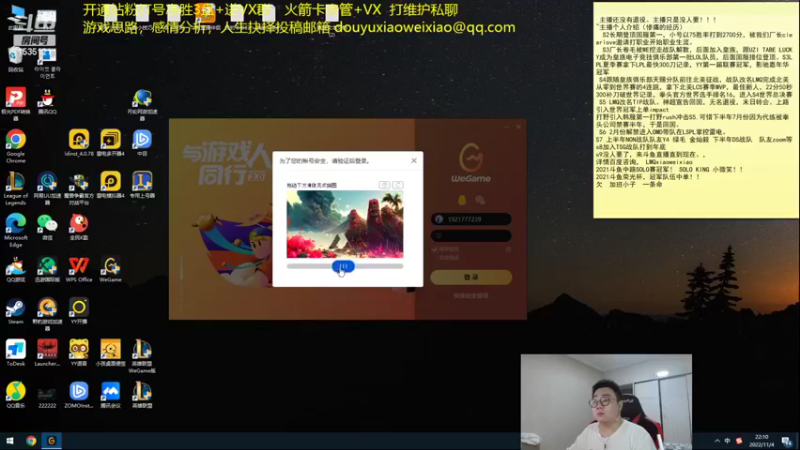Image resolution: width=800 pixels, height=450 pixels.
Task: Click the WeGame account number field
Action: 471,219
